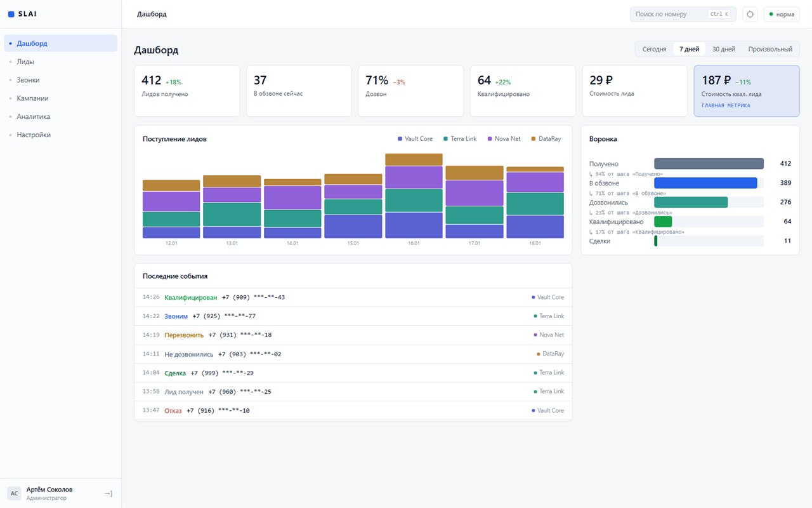Viewport: 812px width, 508px height.
Task: Open the 13:58 Лид получен event
Action: click(353, 392)
